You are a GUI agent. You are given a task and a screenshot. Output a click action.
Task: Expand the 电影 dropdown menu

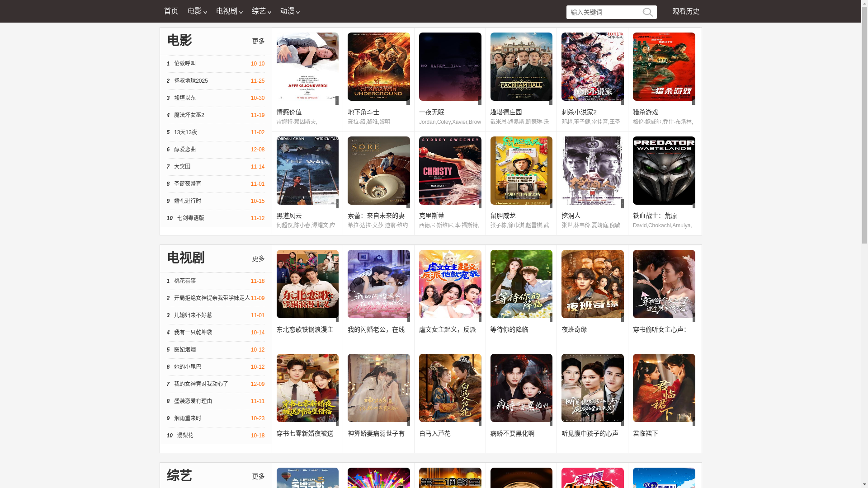pyautogui.click(x=197, y=11)
